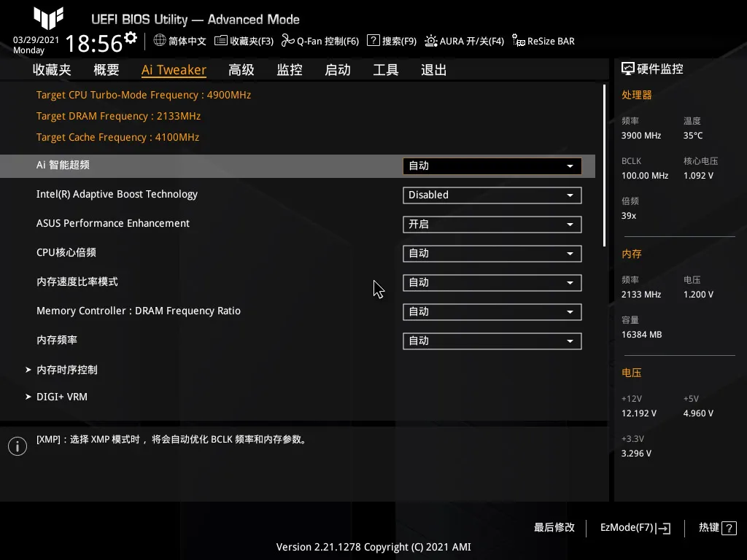The height and width of the screenshot is (560, 747).
Task: Click Target Cache Frequency : 4100MHz text
Action: (117, 137)
